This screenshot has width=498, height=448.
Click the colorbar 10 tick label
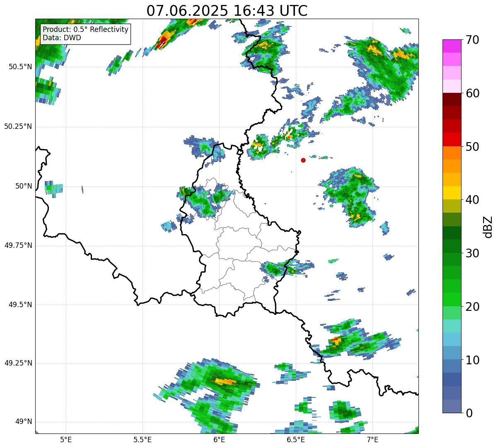click(472, 360)
